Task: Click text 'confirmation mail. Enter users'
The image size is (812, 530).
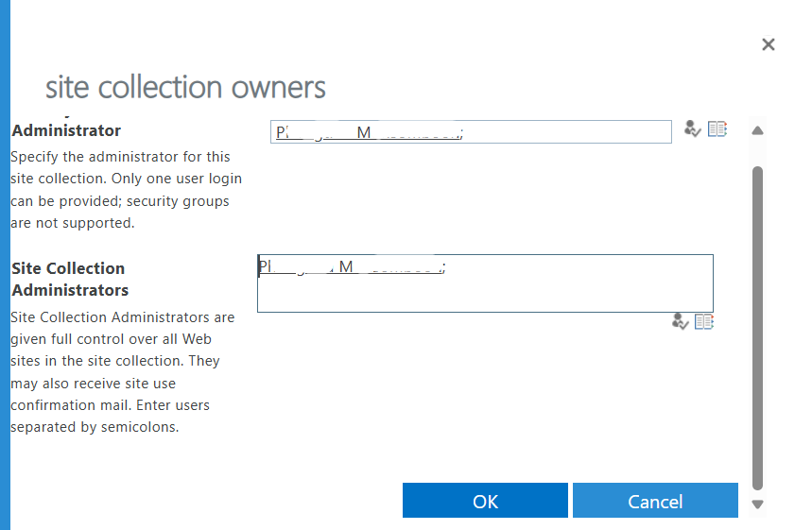Action: [x=110, y=405]
